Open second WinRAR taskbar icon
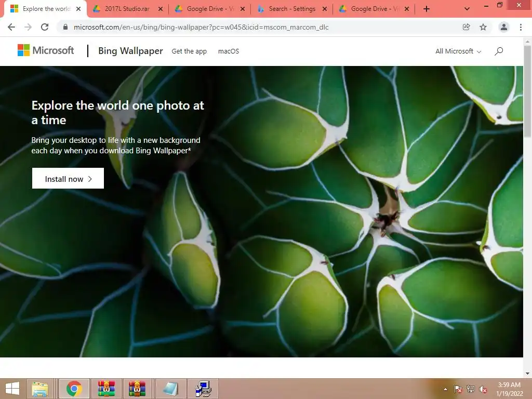Screen dimensions: 532x399 (x=137, y=389)
